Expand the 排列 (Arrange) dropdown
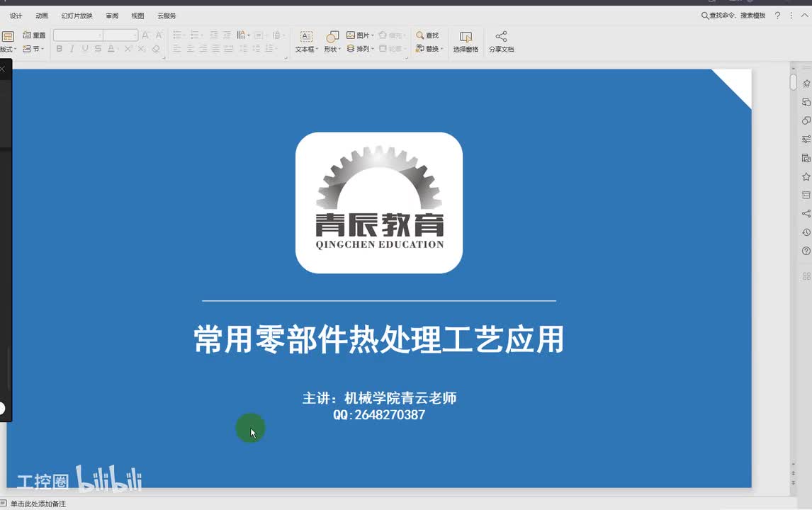 tap(360, 49)
